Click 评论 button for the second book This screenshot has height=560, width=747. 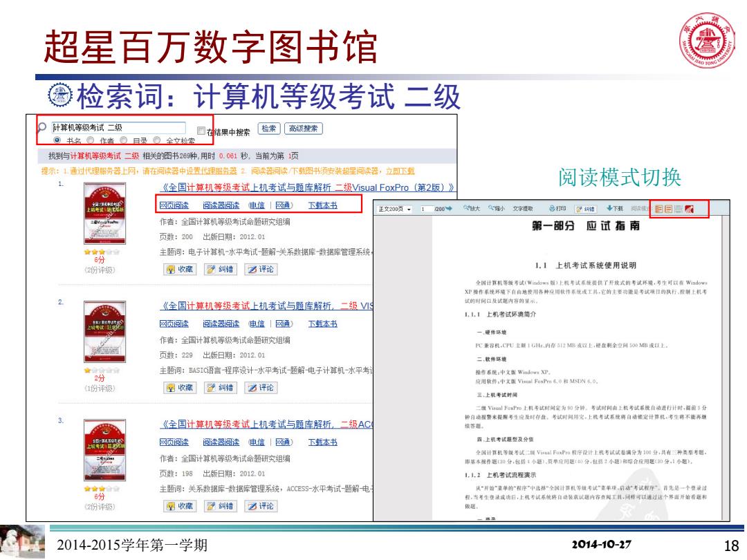coord(261,388)
